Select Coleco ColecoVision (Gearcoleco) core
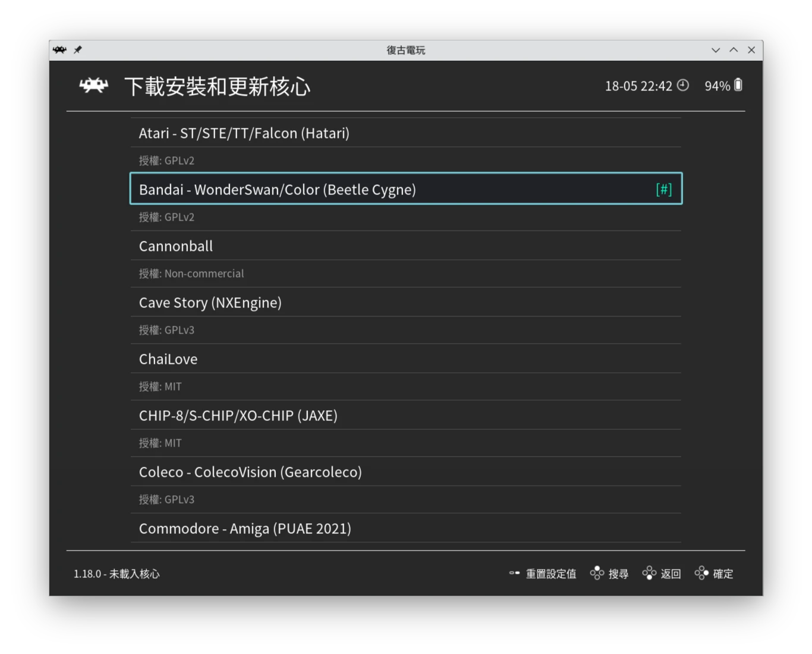 pos(250,472)
